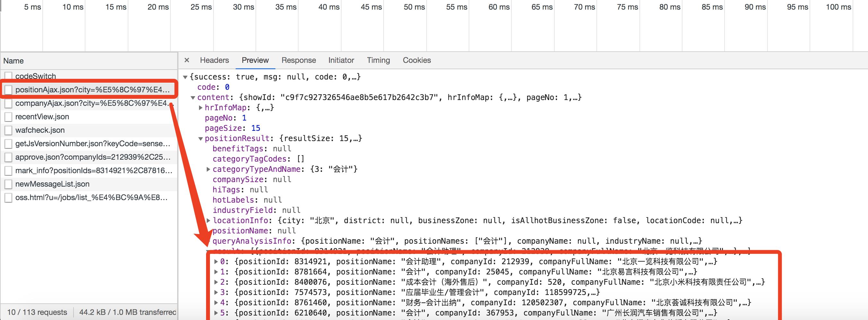
Task: Click the 10 / 113 requests status text
Action: pyautogui.click(x=37, y=312)
